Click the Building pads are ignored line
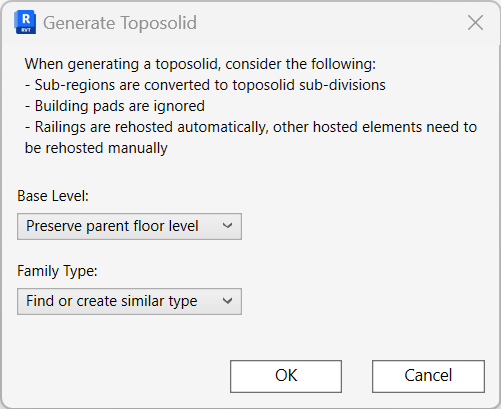The height and width of the screenshot is (409, 501). coord(115,106)
